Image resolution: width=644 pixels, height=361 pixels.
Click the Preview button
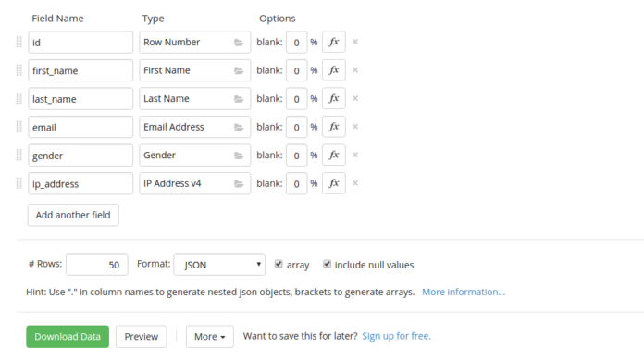(142, 337)
